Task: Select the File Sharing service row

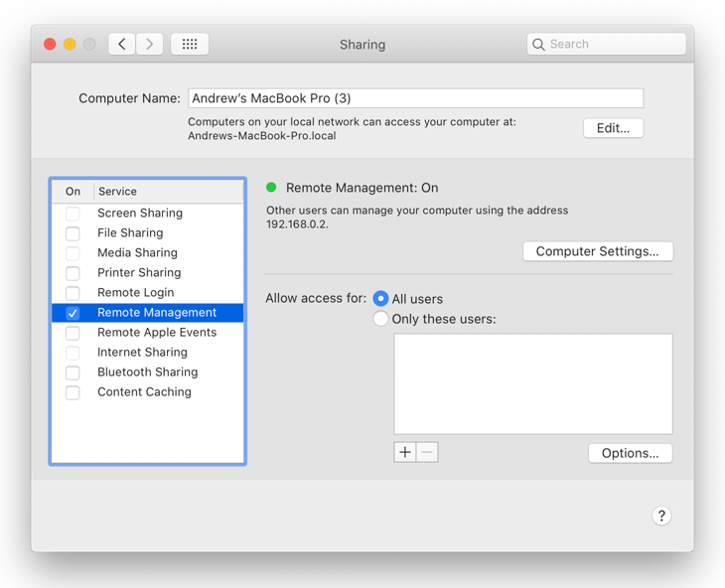Action: [x=148, y=233]
